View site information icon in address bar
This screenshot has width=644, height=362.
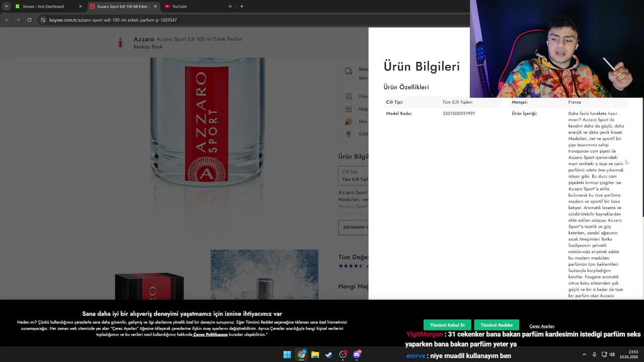point(43,20)
